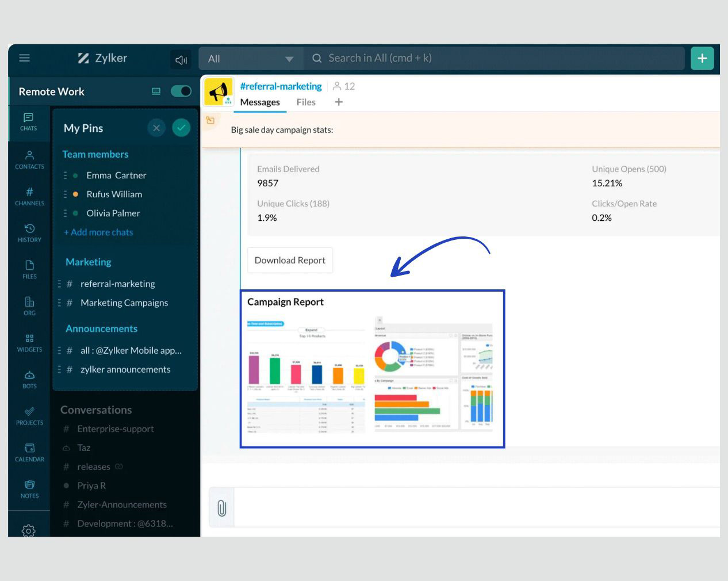The width and height of the screenshot is (728, 581).
Task: Open Projects in the sidebar
Action: [x=29, y=416]
